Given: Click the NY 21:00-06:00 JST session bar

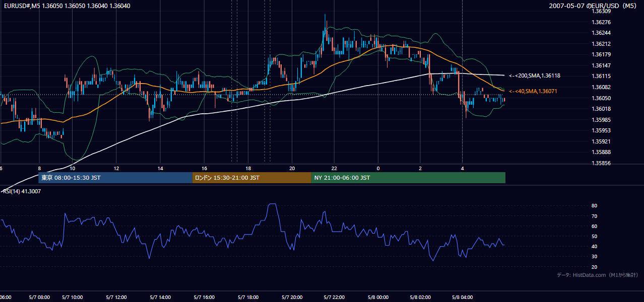Looking at the screenshot, I should (x=408, y=178).
